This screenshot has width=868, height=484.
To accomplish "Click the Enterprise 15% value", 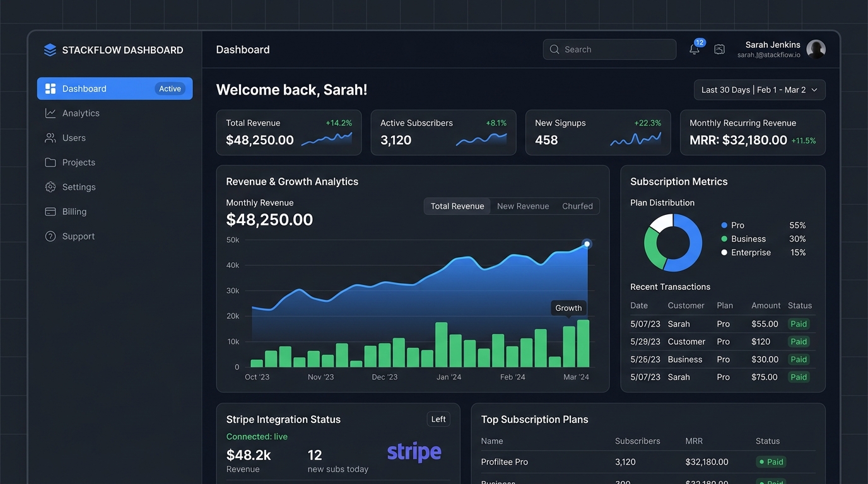I will [x=798, y=253].
